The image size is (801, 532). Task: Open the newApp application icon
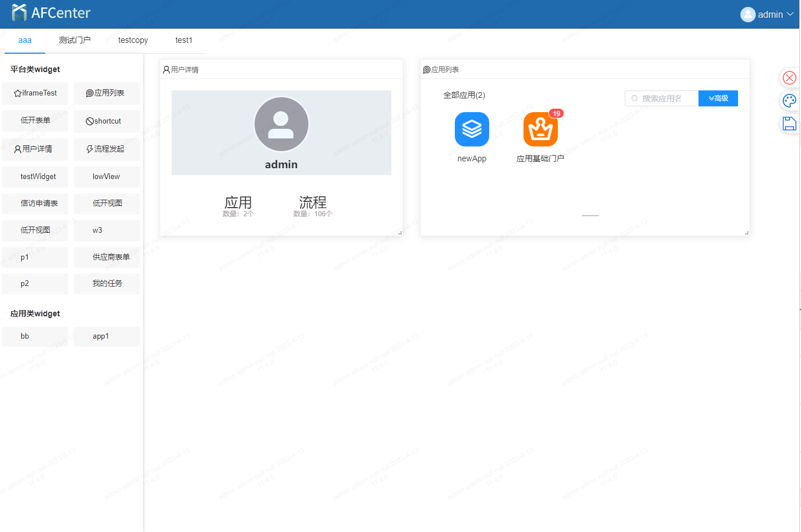471,129
